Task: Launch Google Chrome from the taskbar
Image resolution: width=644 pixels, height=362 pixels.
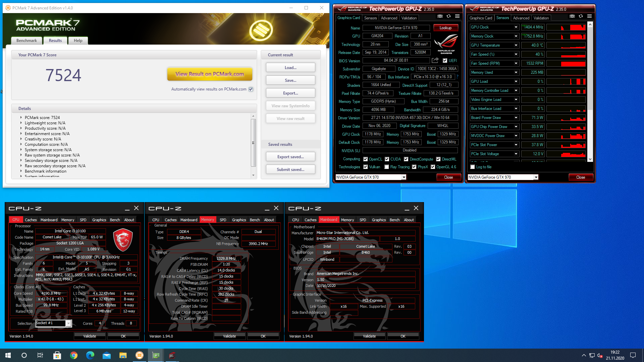Action: (73, 355)
